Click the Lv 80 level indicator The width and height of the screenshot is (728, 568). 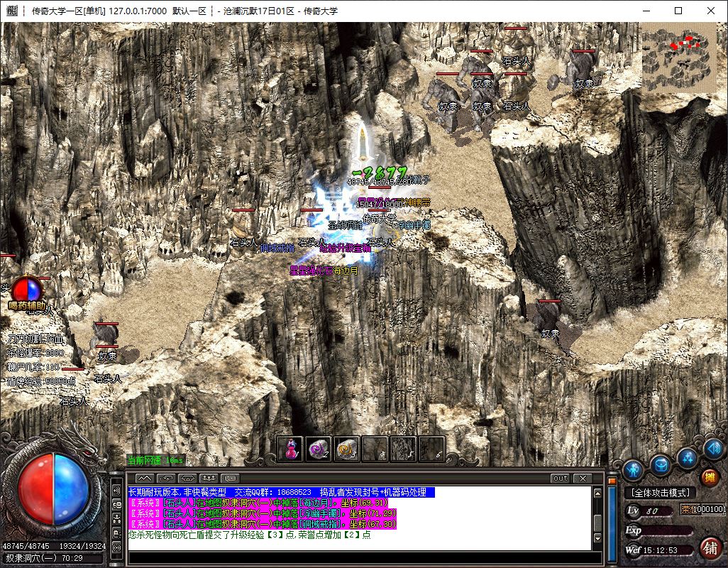(648, 511)
